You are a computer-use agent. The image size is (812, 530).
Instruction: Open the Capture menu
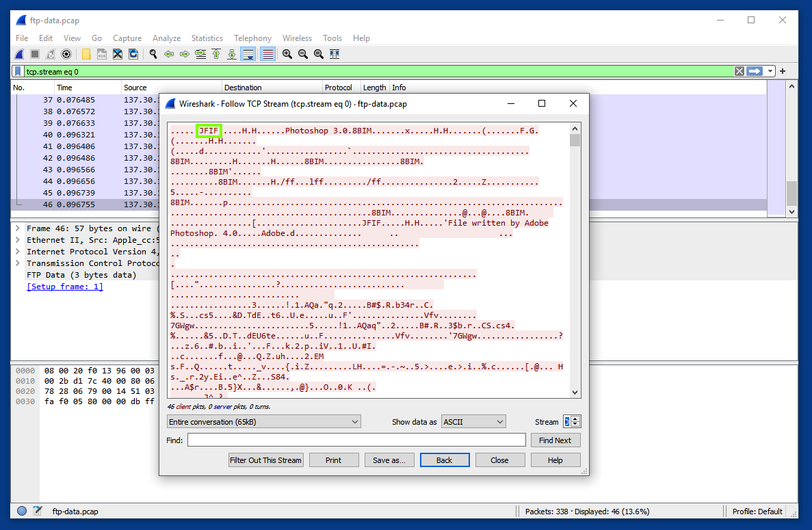click(x=127, y=38)
